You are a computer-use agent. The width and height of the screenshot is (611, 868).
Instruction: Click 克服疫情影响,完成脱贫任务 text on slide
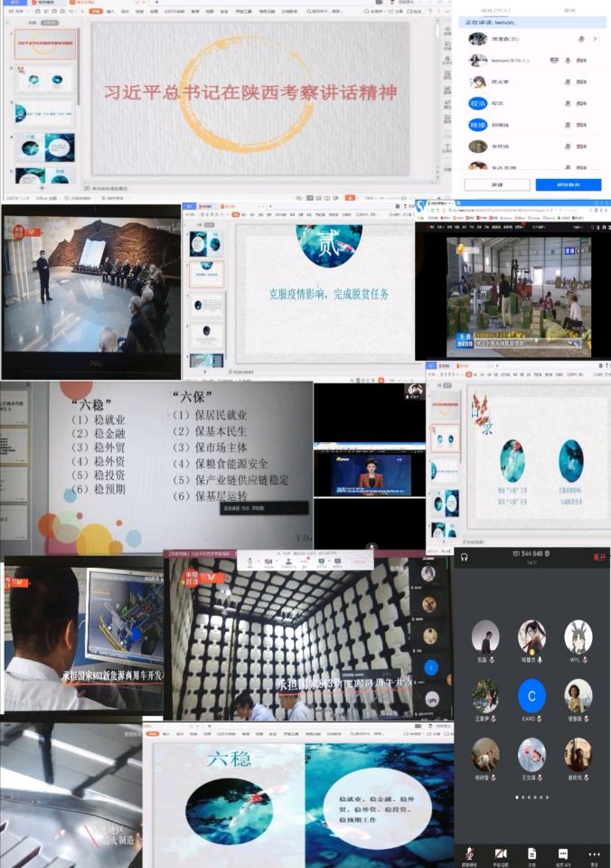[329, 294]
